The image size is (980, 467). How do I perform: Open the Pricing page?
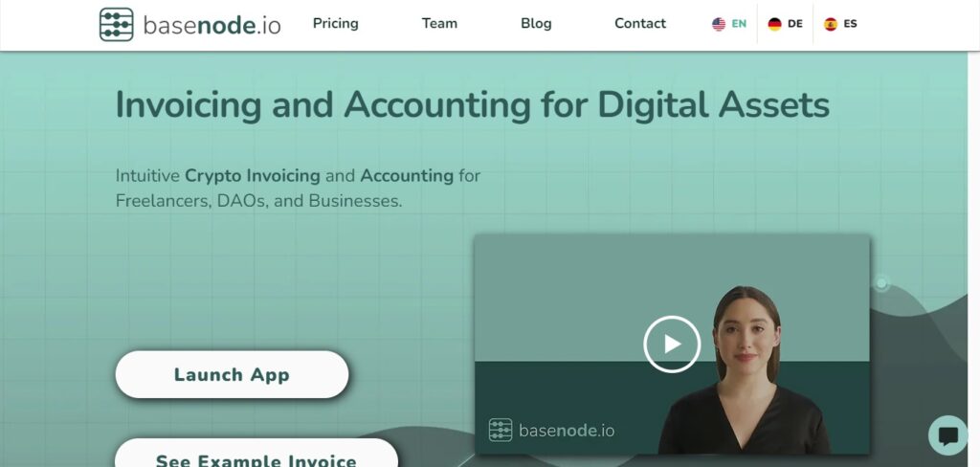[336, 24]
